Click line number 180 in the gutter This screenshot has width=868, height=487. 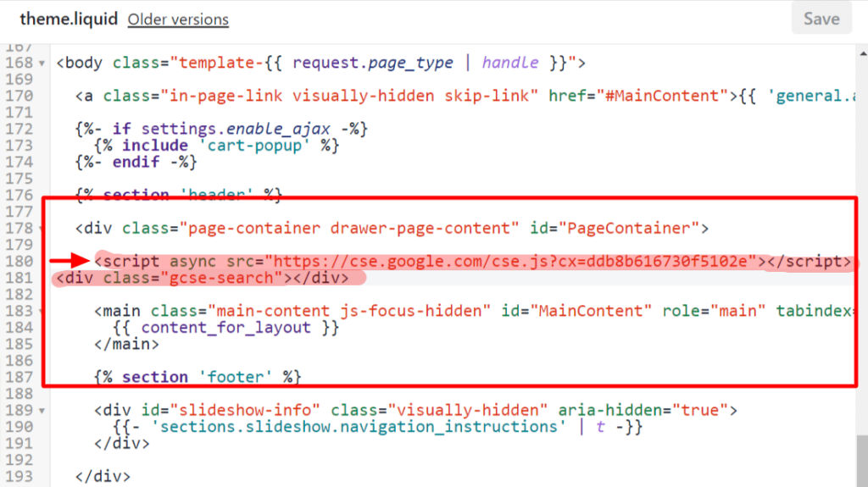point(17,262)
